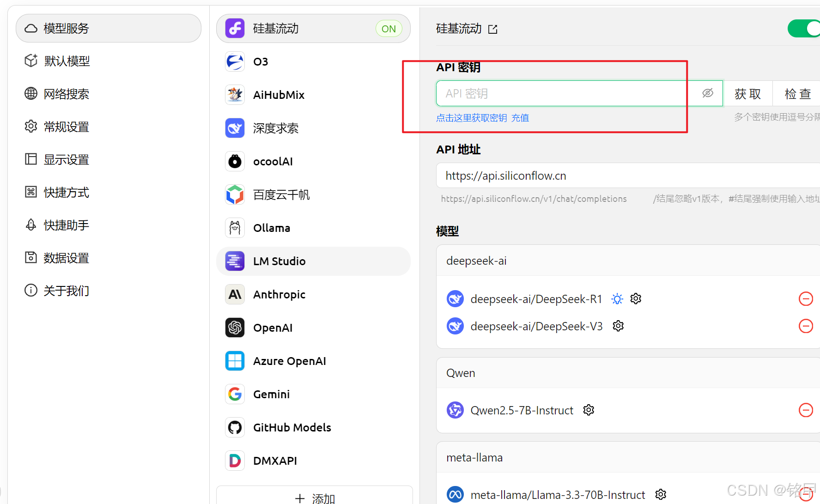This screenshot has width=820, height=504.
Task: Click the 添加 provider button
Action: 315,496
